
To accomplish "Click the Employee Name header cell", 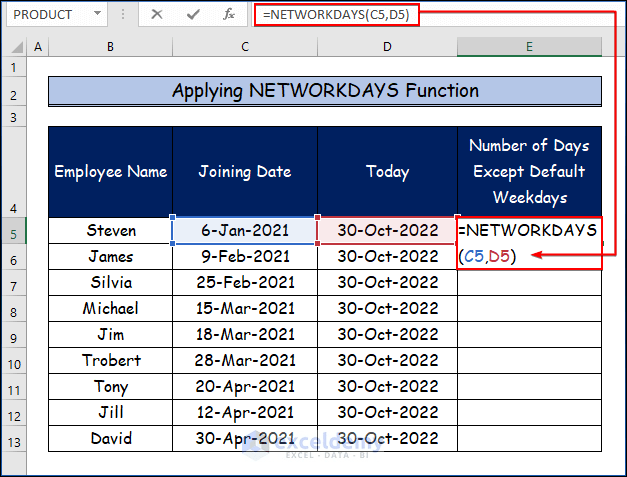I will pyautogui.click(x=110, y=172).
